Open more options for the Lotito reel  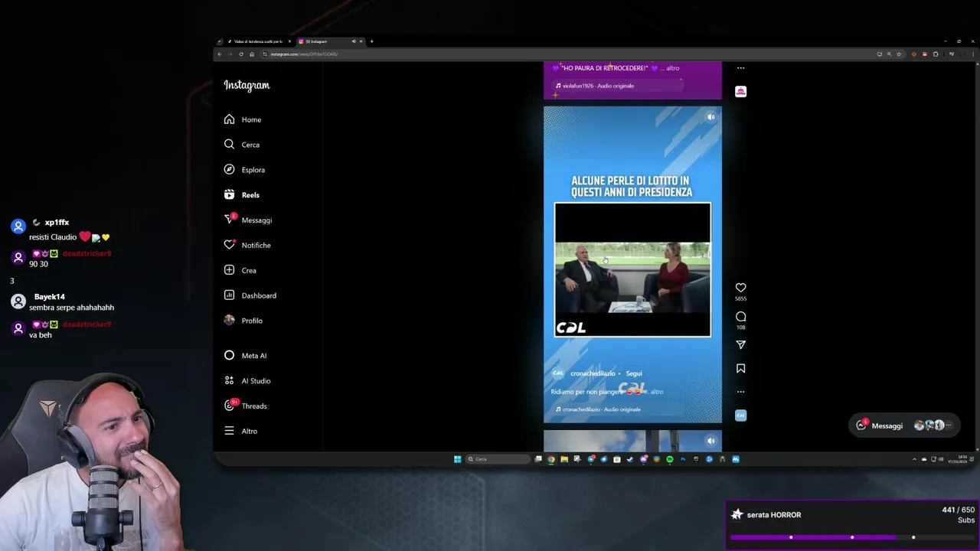[740, 392]
